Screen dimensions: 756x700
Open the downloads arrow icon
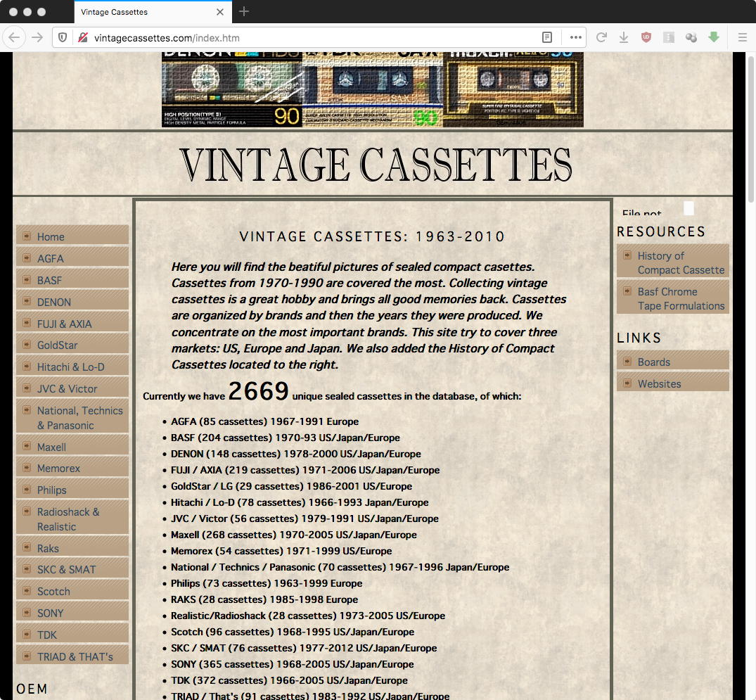624,37
